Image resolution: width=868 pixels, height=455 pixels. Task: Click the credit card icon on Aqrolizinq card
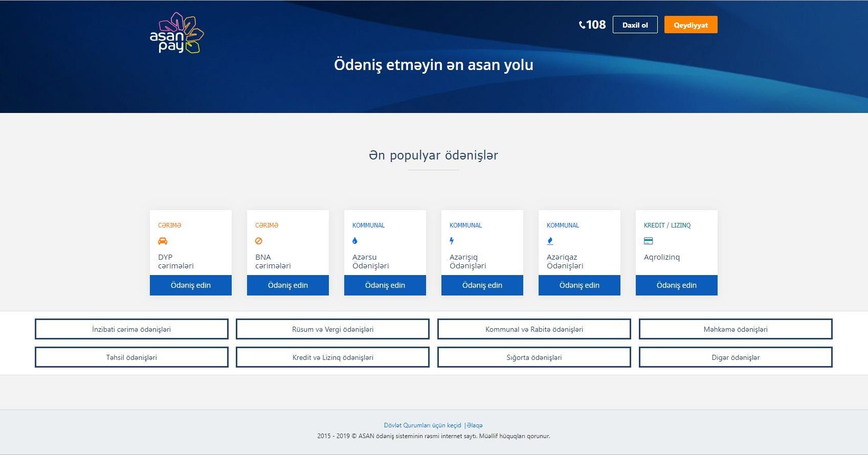click(x=649, y=241)
